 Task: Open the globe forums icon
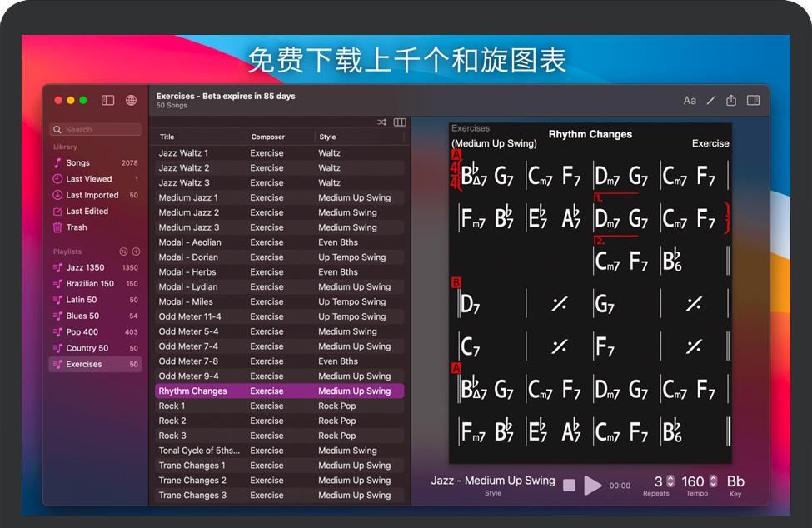click(132, 101)
